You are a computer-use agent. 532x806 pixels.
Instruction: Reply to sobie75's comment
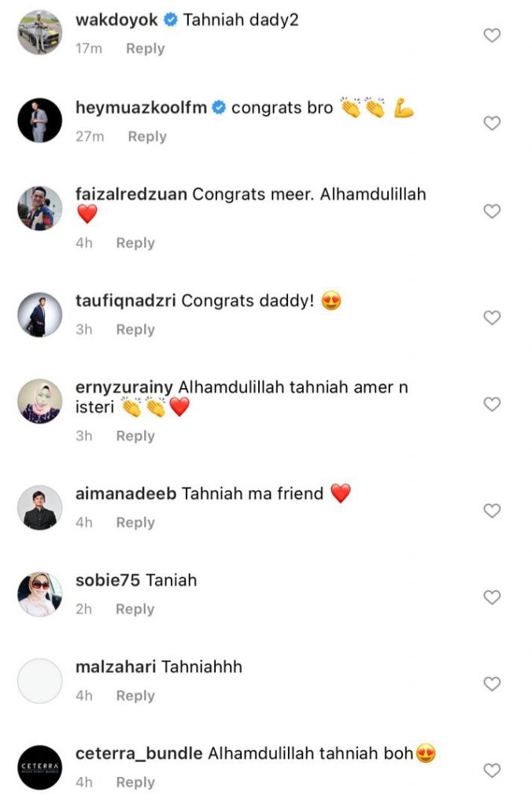[x=135, y=608]
